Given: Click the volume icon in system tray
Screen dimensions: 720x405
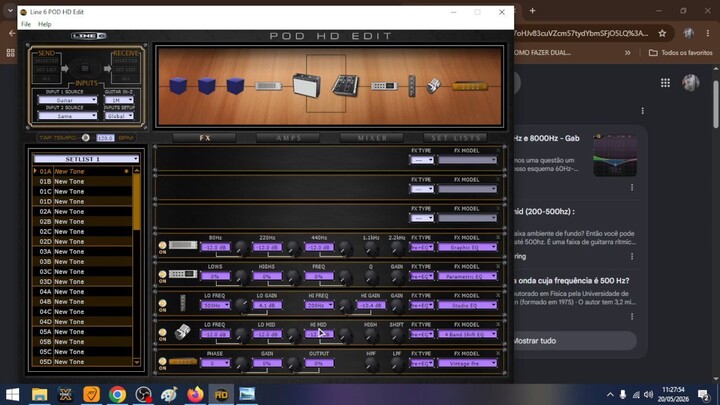Looking at the screenshot, I should point(648,394).
